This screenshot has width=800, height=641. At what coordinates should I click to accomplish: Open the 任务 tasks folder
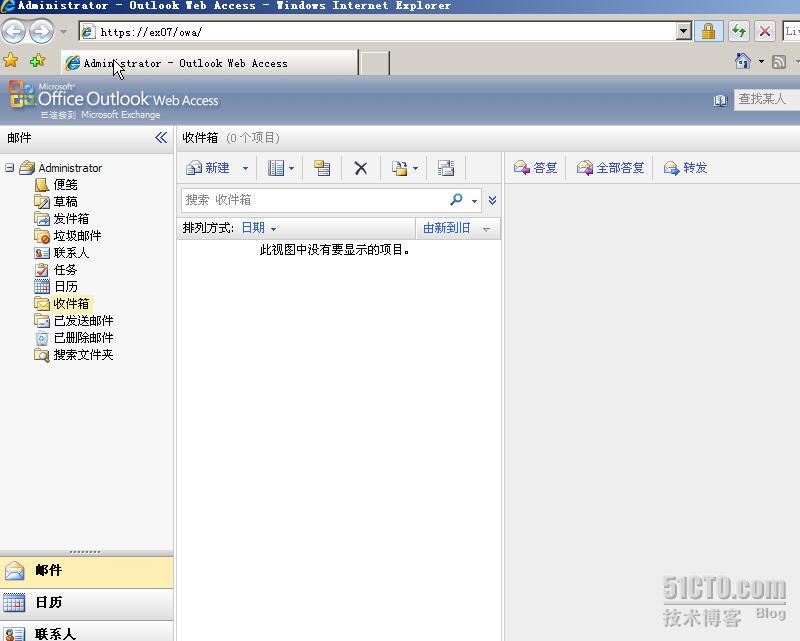(x=65, y=269)
